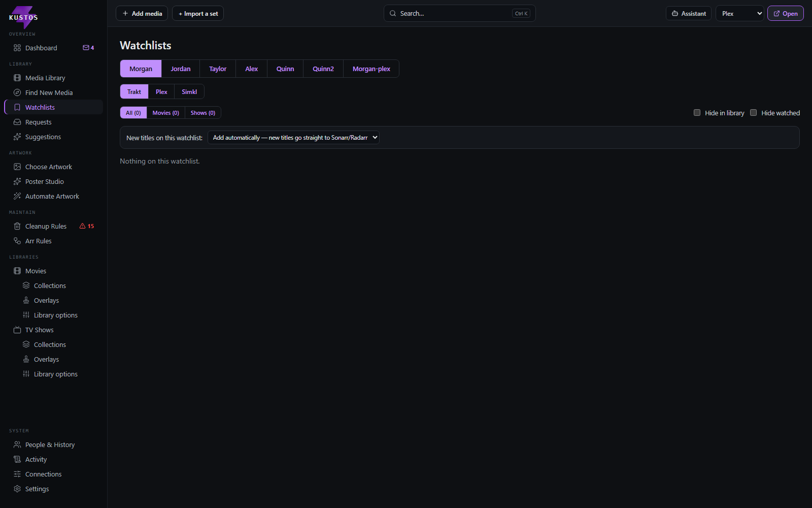Go to Poster Studio
The width and height of the screenshot is (812, 508).
pyautogui.click(x=45, y=181)
